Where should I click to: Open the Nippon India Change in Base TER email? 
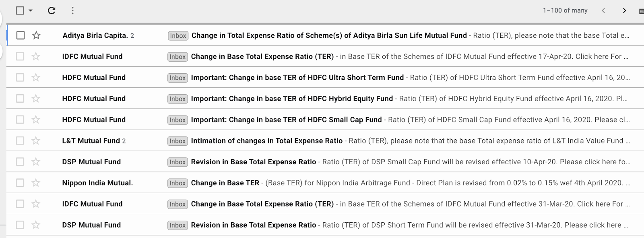(x=225, y=183)
